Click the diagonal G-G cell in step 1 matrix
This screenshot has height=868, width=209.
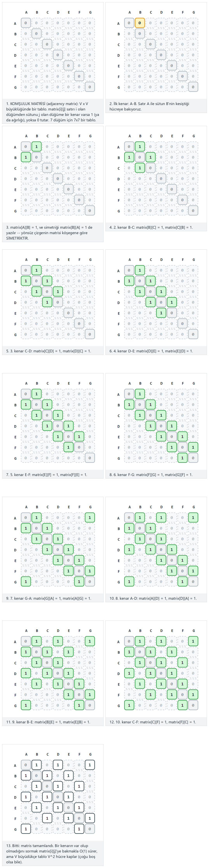click(x=90, y=87)
